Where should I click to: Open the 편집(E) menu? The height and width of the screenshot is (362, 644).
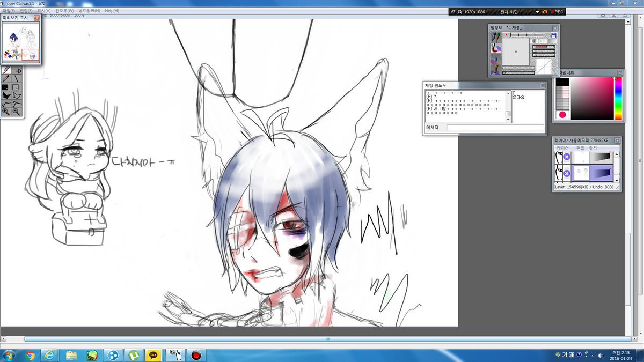25,11
